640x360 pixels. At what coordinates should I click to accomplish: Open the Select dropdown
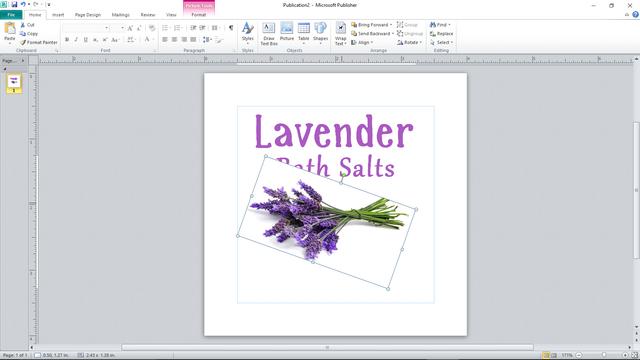pyautogui.click(x=441, y=42)
